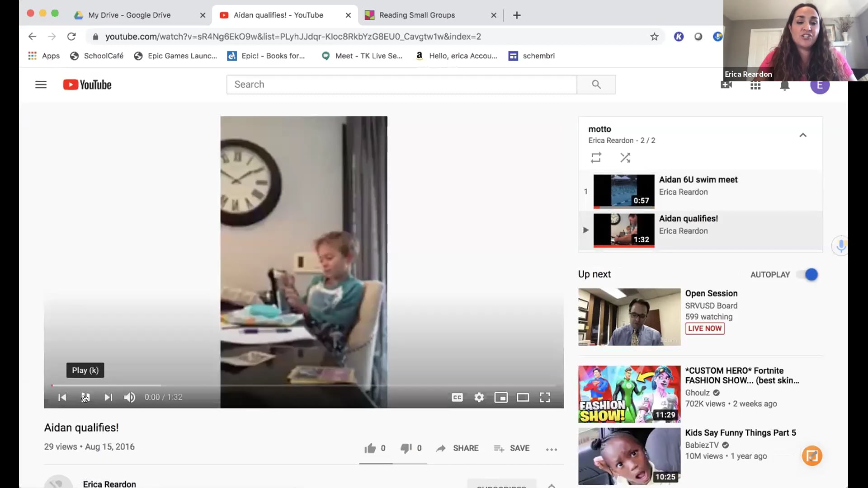Image resolution: width=868 pixels, height=488 pixels.
Task: Shuffle the motto playlist
Action: point(625,158)
